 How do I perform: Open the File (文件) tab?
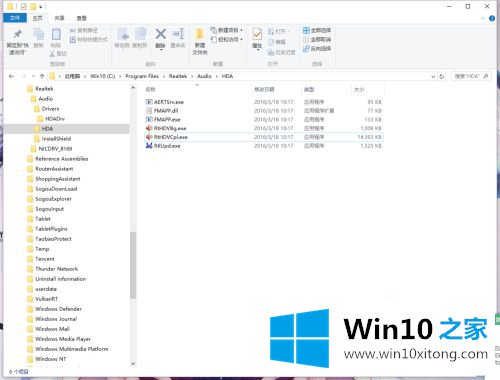(x=15, y=18)
